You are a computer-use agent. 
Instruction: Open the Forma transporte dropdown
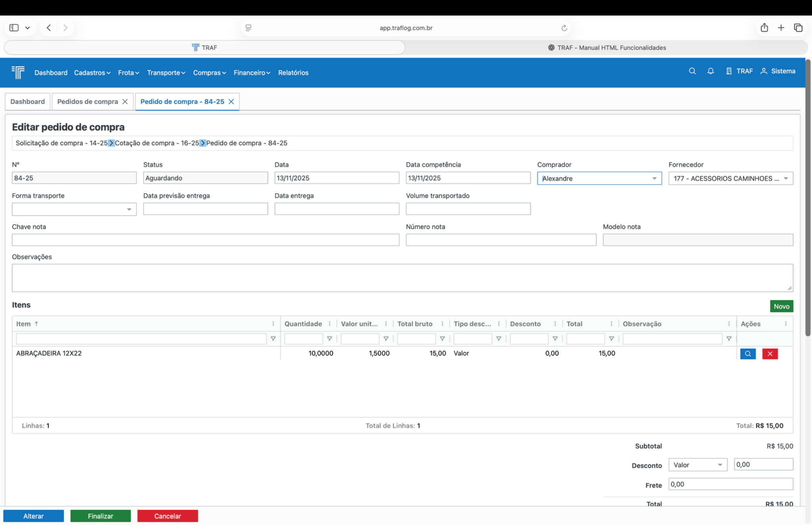(x=129, y=210)
